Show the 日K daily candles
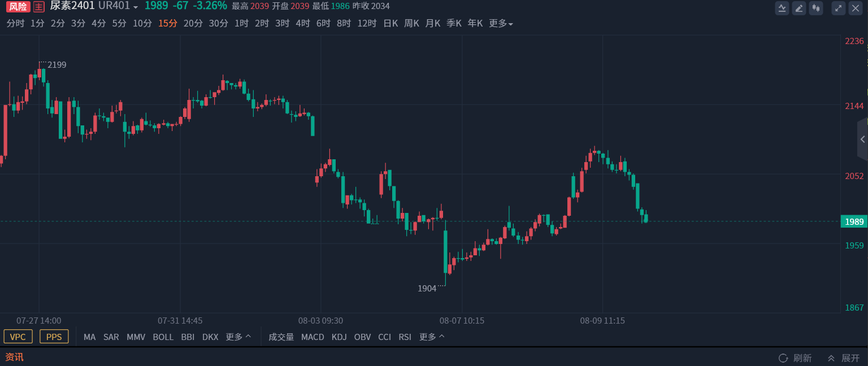This screenshot has width=868, height=366. (390, 24)
